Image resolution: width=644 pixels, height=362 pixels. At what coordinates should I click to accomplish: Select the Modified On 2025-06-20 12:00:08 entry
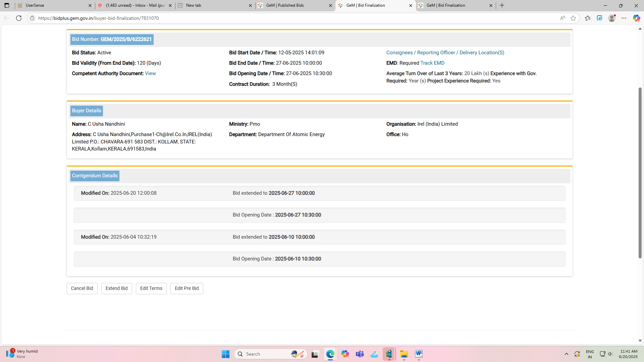click(320, 193)
